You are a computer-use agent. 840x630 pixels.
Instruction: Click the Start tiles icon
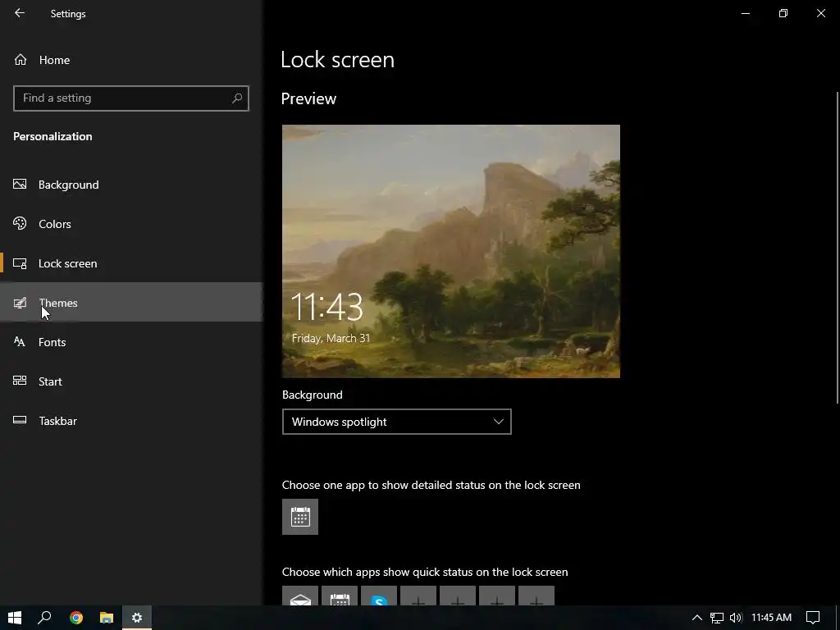[x=20, y=381]
